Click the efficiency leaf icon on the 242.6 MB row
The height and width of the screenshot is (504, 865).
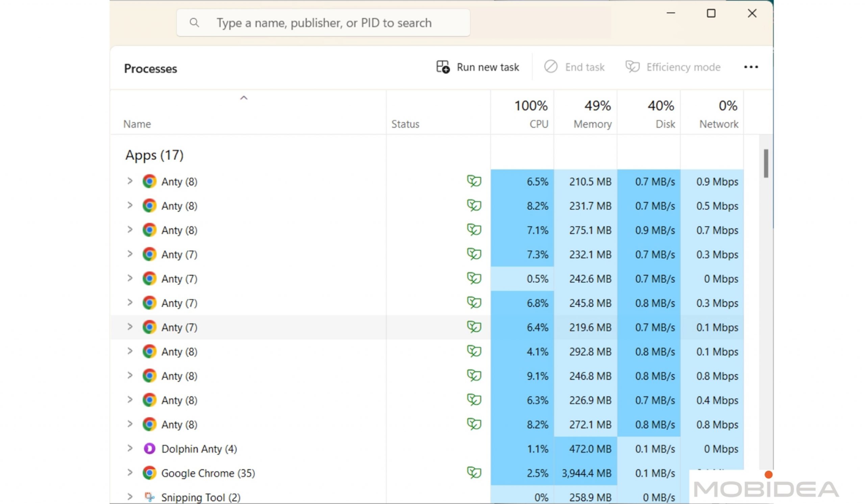click(x=474, y=278)
